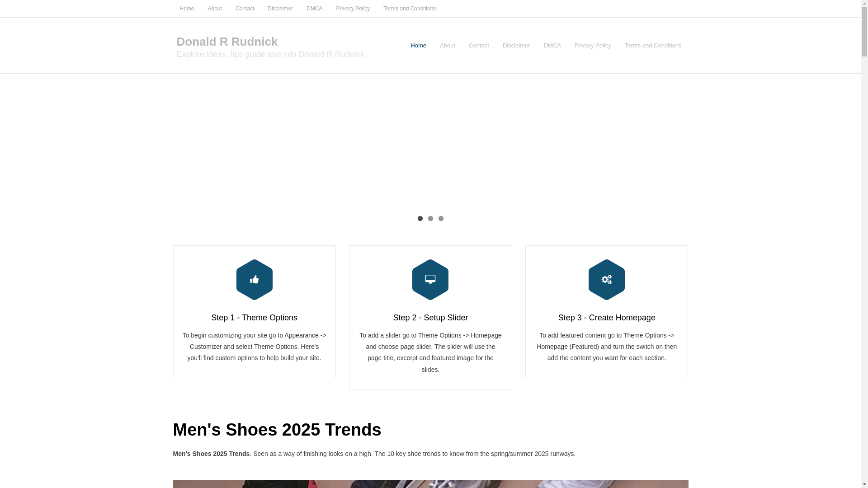Open DMCA in top bar menu
The image size is (868, 488).
coord(315,9)
